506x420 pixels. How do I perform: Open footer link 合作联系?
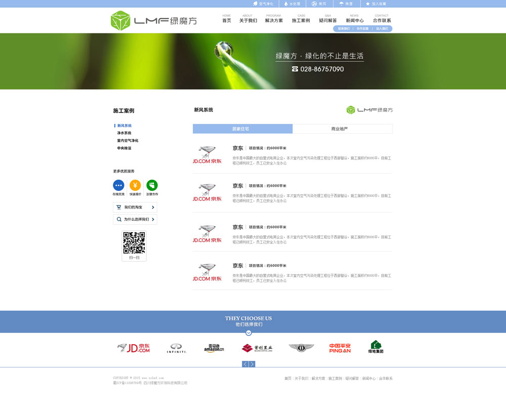[386, 379]
